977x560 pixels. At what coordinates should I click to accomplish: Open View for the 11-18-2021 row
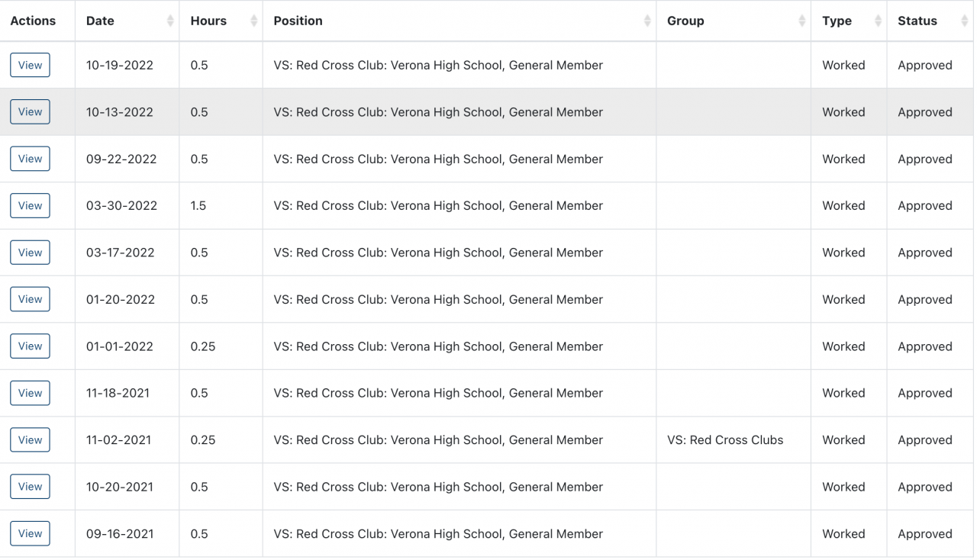30,393
